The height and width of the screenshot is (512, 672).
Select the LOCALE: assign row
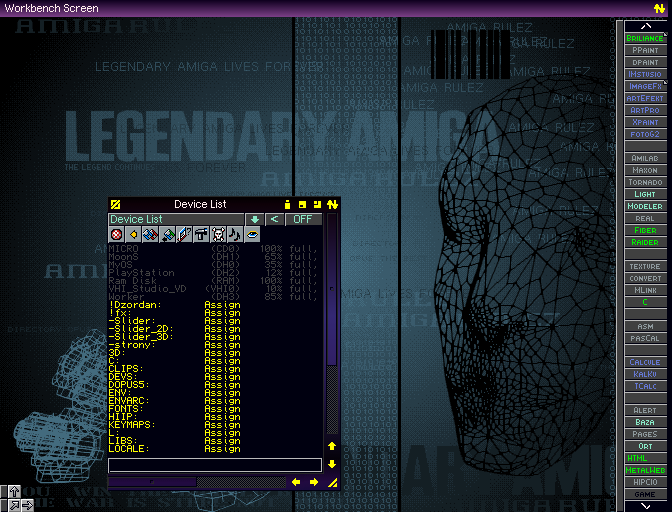click(215, 449)
